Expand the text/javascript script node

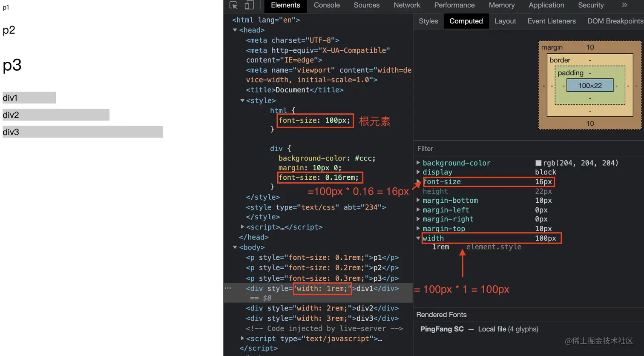click(242, 339)
